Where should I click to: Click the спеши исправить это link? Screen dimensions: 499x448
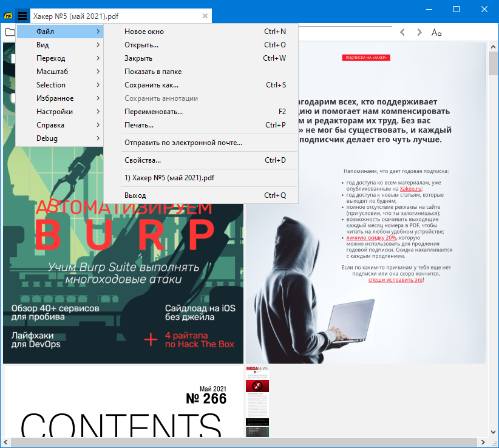point(395,280)
